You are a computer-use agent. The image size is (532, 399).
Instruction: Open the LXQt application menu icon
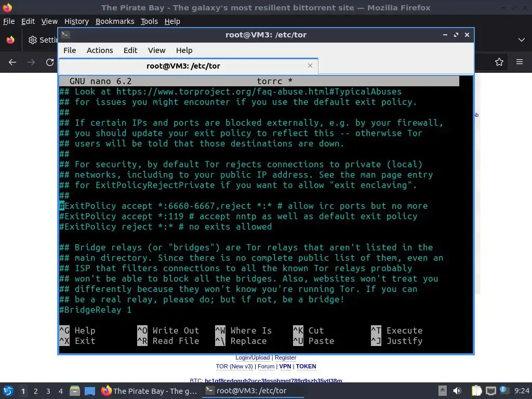click(7, 391)
